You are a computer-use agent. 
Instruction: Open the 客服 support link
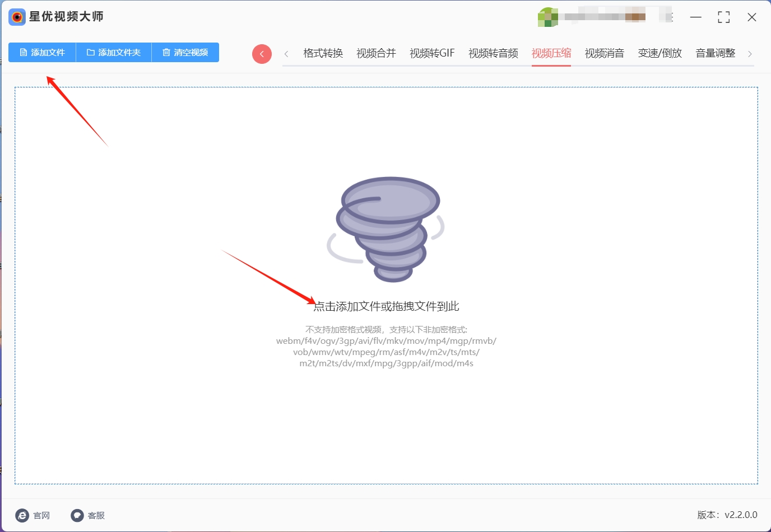(88, 515)
